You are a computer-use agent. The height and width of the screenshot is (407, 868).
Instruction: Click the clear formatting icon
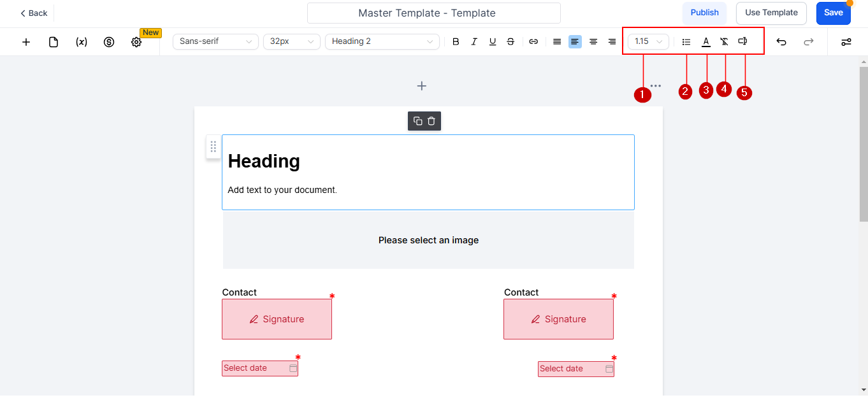(x=724, y=41)
